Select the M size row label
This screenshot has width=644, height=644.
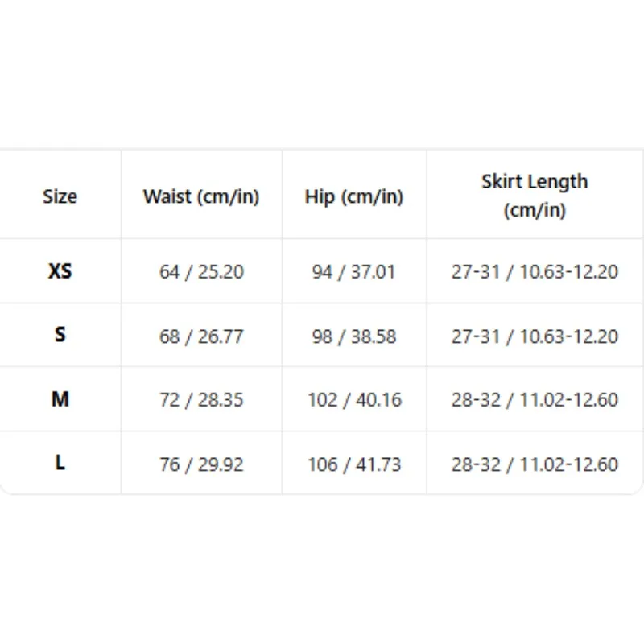[x=60, y=399]
